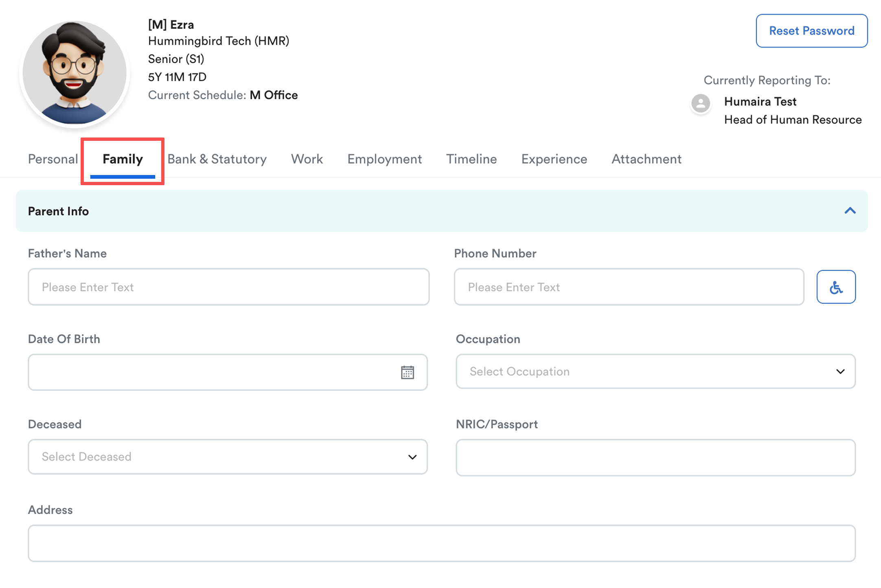The image size is (881, 588).
Task: Focus the Phone Number text field
Action: pos(629,287)
